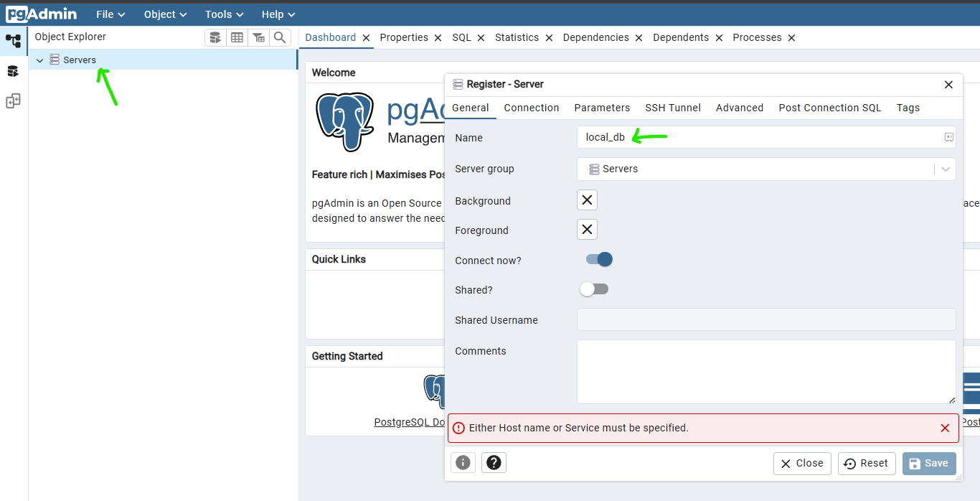The width and height of the screenshot is (980, 501).
Task: Click the Reset button
Action: tap(867, 463)
